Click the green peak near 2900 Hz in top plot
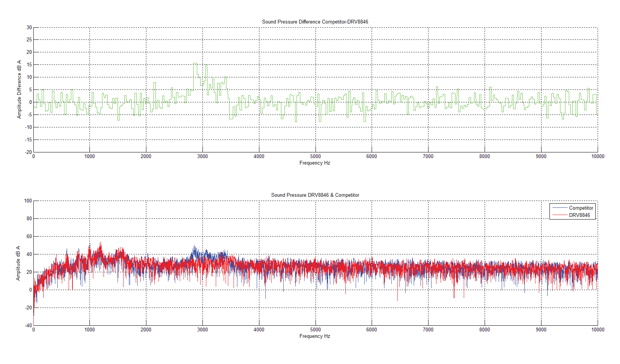Image resolution: width=620 pixels, height=364 pixels. (195, 64)
